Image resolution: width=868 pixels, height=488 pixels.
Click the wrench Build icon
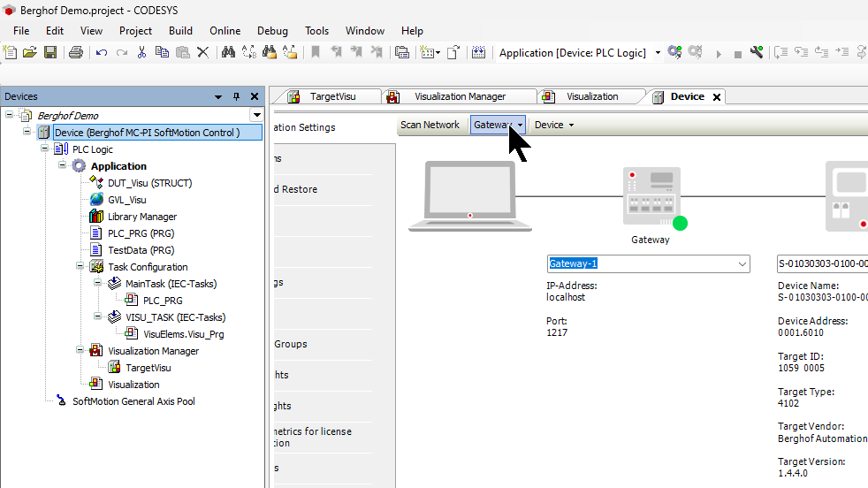(757, 53)
